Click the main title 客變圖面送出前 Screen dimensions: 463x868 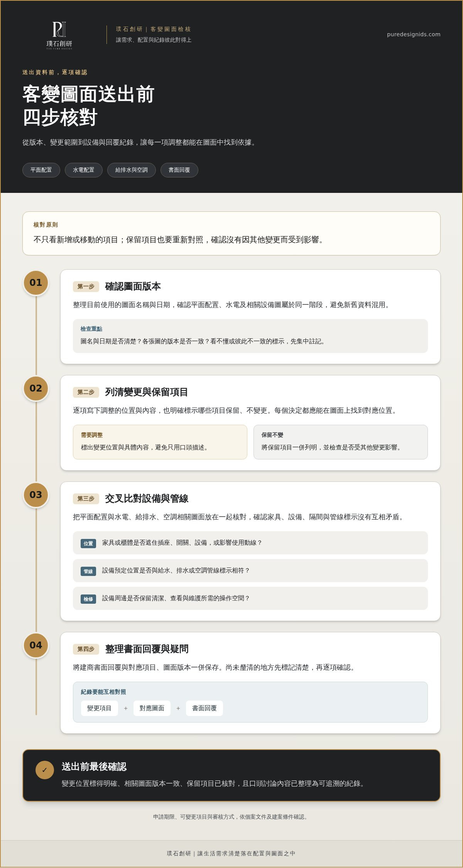[x=88, y=95]
